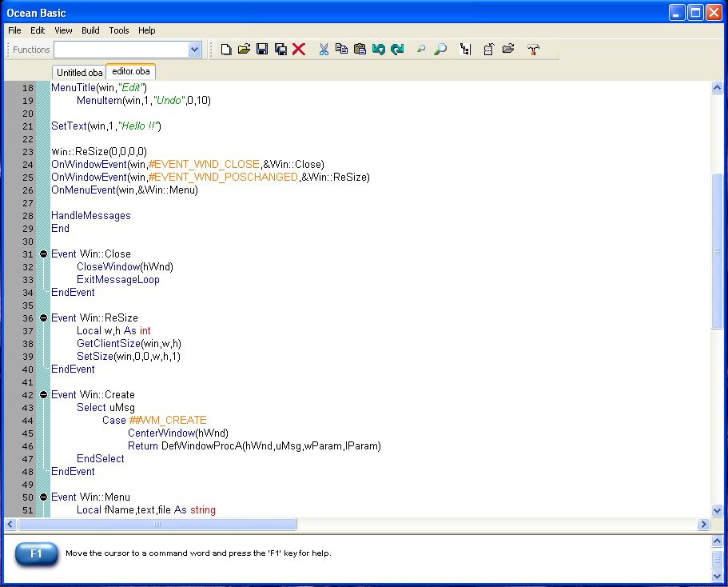Click the CloseWindow command on line 32
Image resolution: width=728 pixels, height=587 pixels.
(108, 267)
